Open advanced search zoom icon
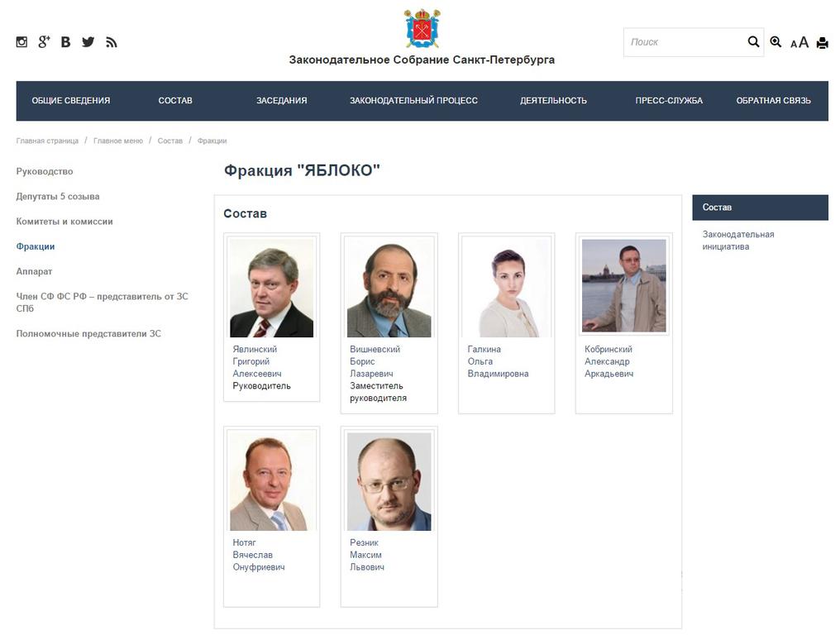This screenshot has width=840, height=635. click(x=776, y=42)
